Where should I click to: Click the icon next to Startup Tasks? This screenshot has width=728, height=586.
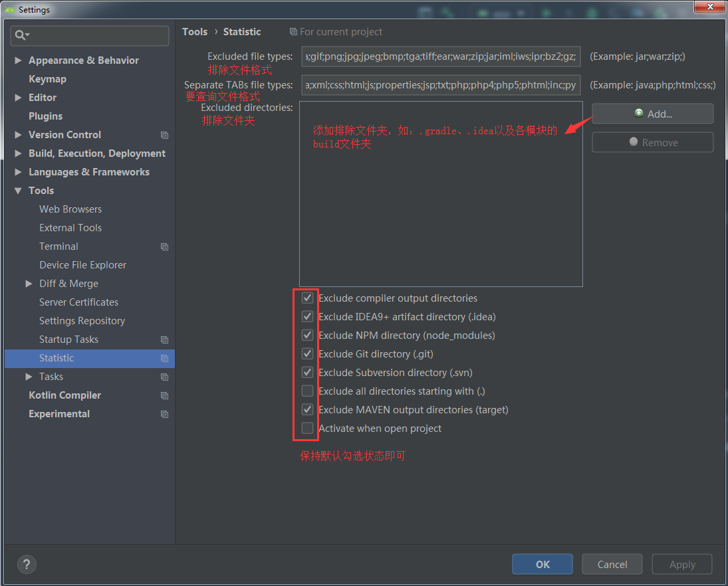click(x=164, y=339)
